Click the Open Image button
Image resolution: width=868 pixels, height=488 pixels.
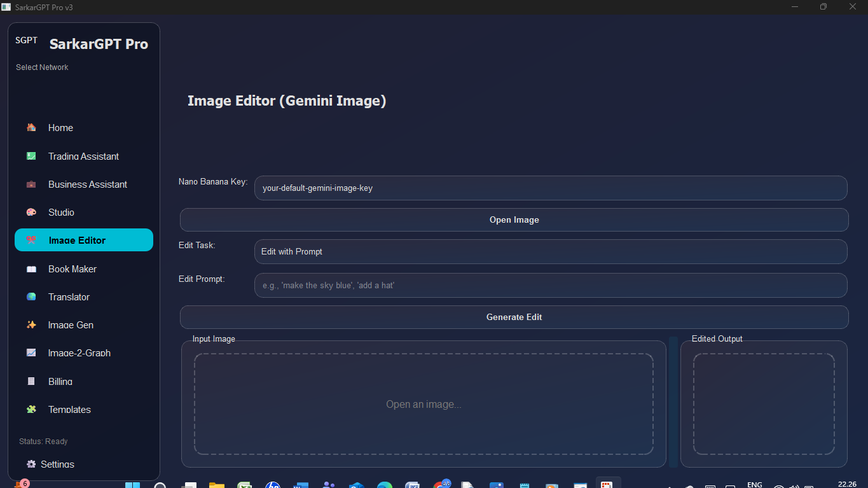tap(514, 220)
